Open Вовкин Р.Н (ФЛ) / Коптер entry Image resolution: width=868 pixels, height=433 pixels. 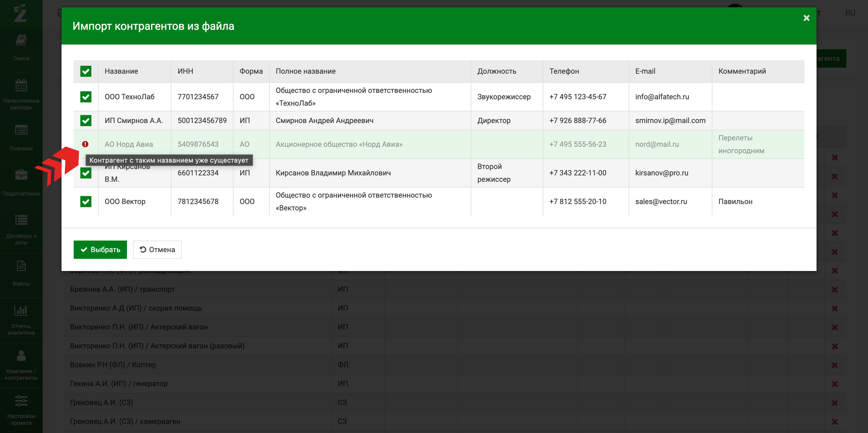[x=113, y=365]
